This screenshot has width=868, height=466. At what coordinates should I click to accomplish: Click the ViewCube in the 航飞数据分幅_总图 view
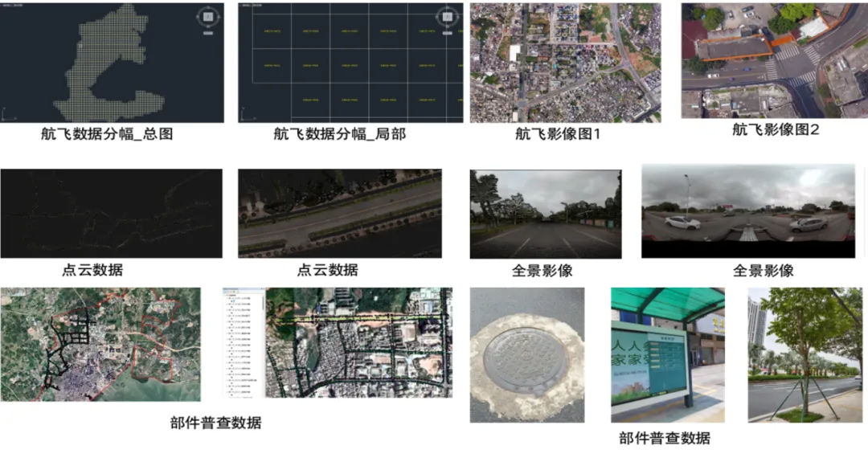pyautogui.click(x=207, y=17)
